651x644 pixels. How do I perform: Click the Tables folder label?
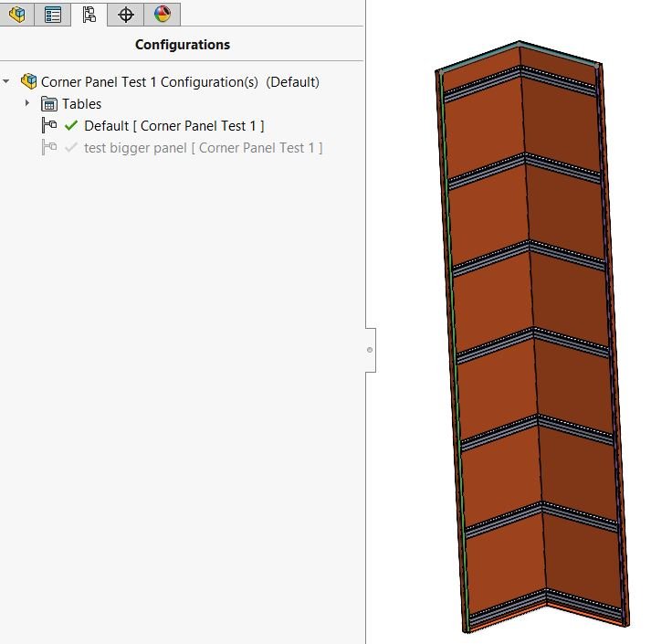pyautogui.click(x=82, y=104)
